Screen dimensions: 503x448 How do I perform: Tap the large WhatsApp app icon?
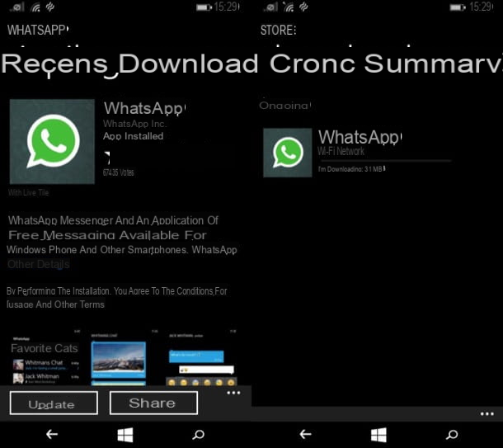coord(52,142)
